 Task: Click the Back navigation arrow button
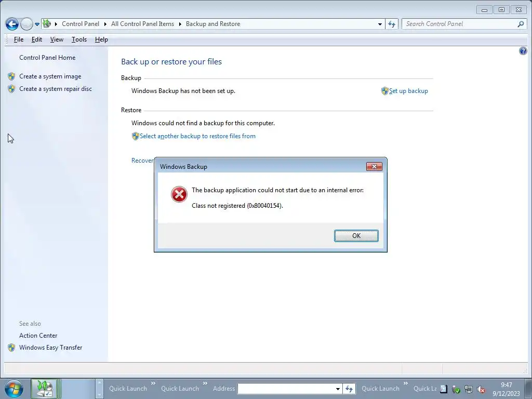12,24
